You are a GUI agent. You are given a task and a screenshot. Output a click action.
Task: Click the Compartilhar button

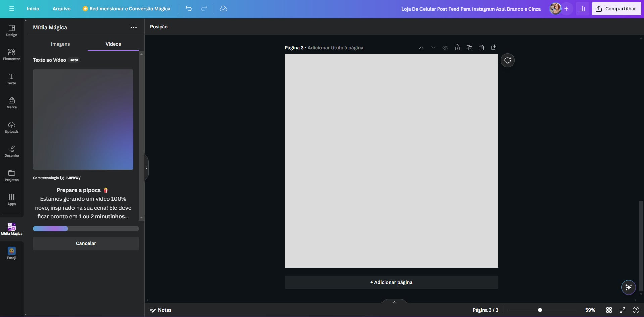[x=616, y=9]
